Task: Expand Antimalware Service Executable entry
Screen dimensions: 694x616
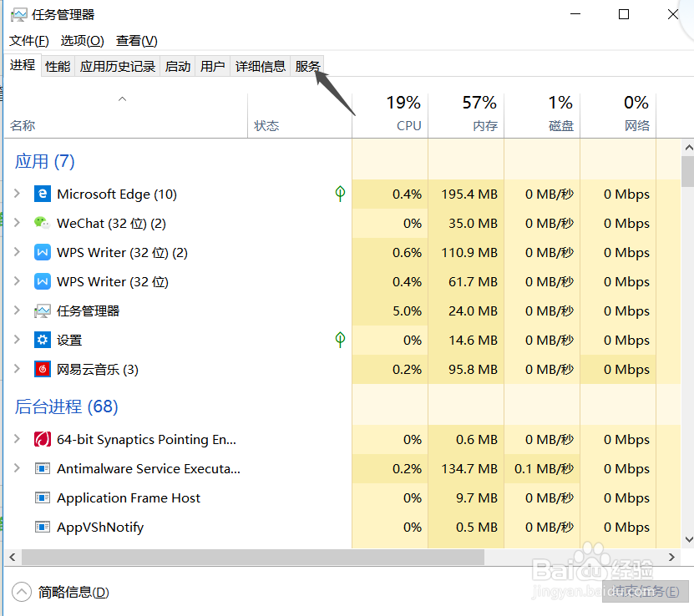Action: (x=17, y=468)
